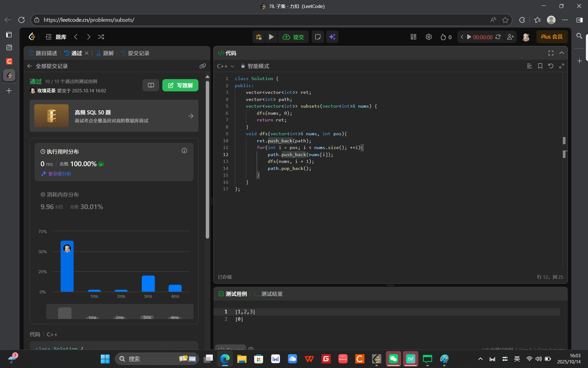Reset code with the undo arrow icon

tap(551, 66)
